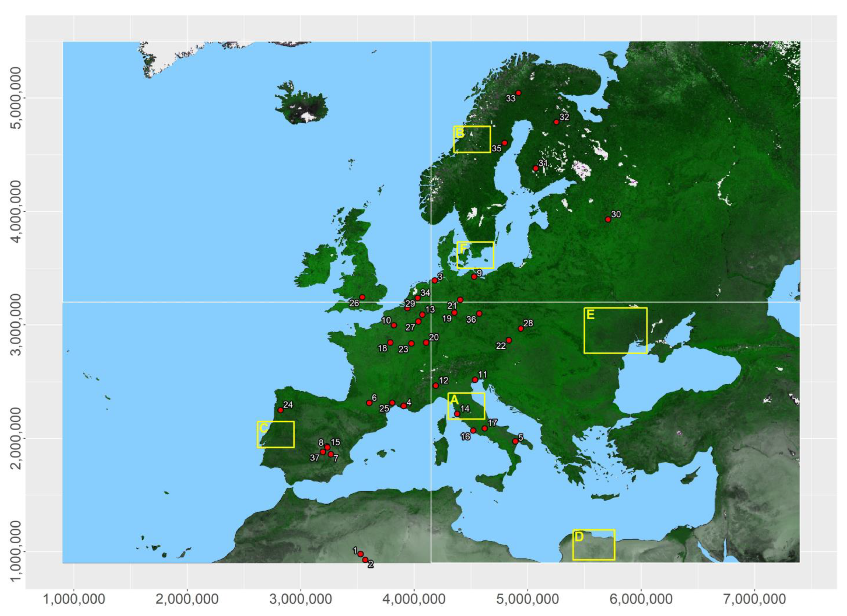
Task: Select the red point labeled 32
Action: point(556,122)
